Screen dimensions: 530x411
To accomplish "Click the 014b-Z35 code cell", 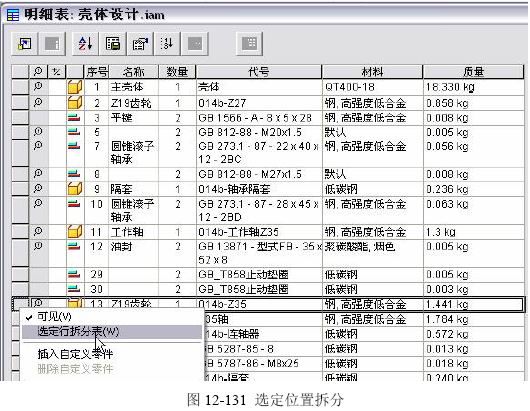I will tap(259, 304).
